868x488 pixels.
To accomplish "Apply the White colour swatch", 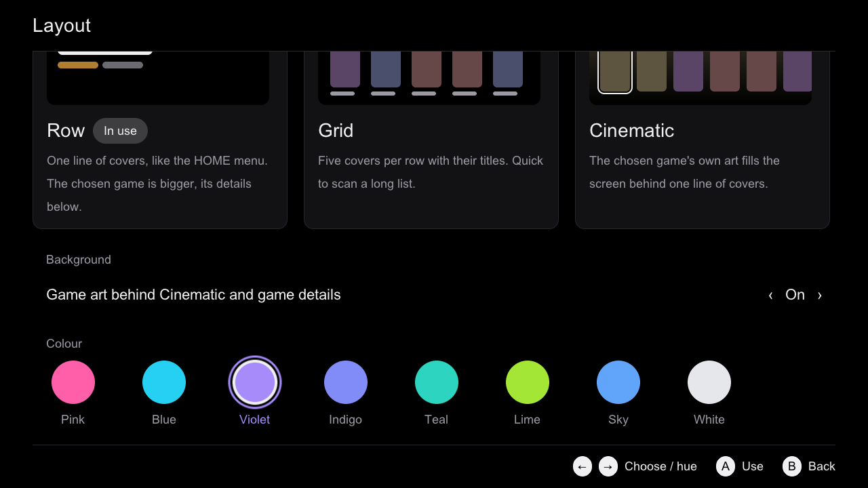I will pos(709,382).
